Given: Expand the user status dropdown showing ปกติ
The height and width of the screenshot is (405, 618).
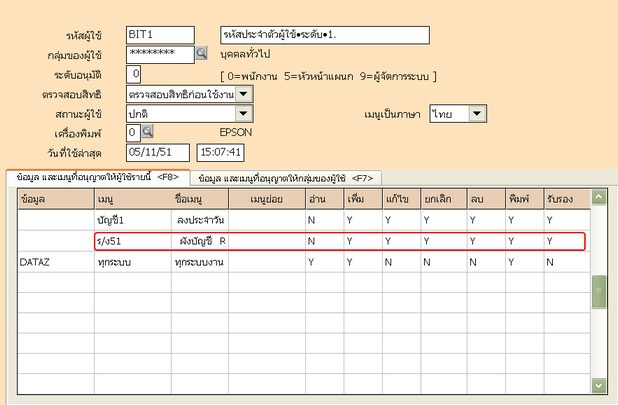Looking at the screenshot, I should point(245,112).
